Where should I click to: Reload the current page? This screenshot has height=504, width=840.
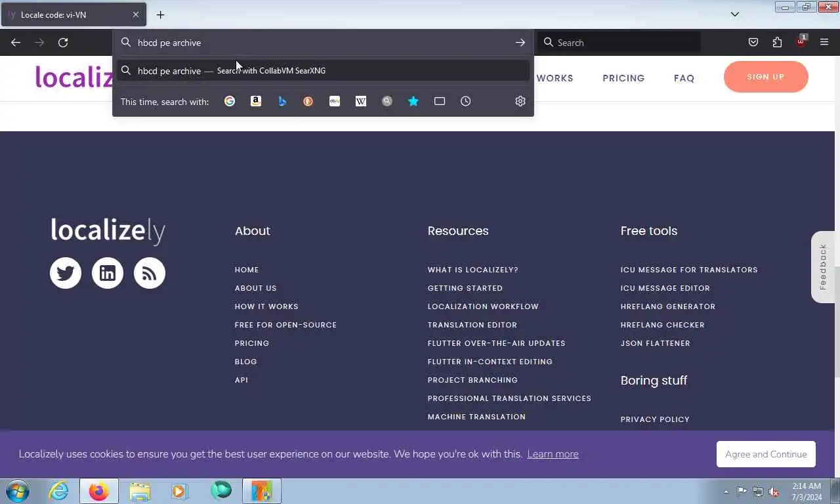(63, 43)
